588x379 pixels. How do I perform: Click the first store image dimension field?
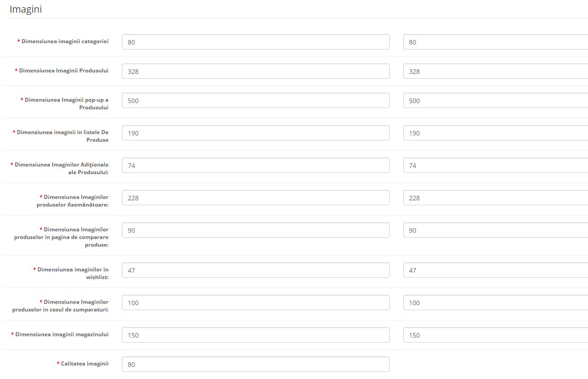(255, 335)
